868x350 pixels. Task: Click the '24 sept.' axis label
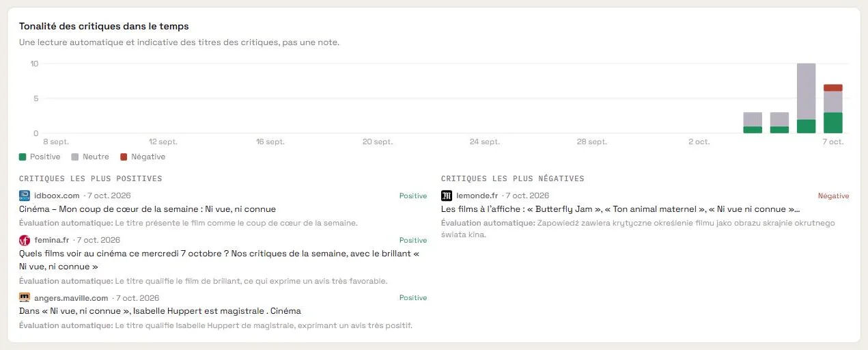485,142
